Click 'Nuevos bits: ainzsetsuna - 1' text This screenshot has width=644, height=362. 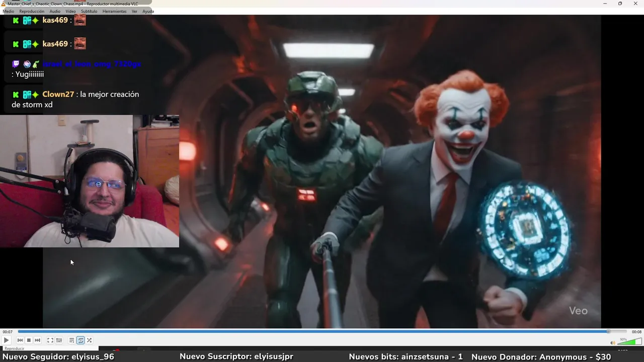click(406, 356)
